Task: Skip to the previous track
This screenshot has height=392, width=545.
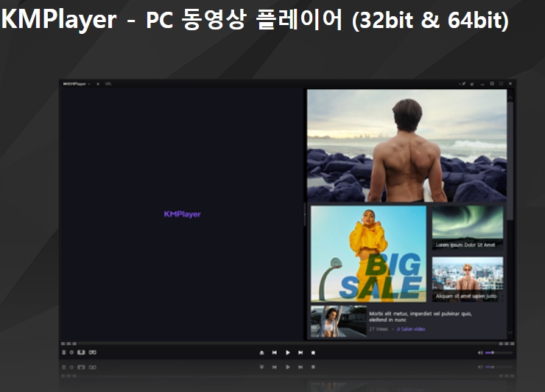Action: click(x=275, y=352)
